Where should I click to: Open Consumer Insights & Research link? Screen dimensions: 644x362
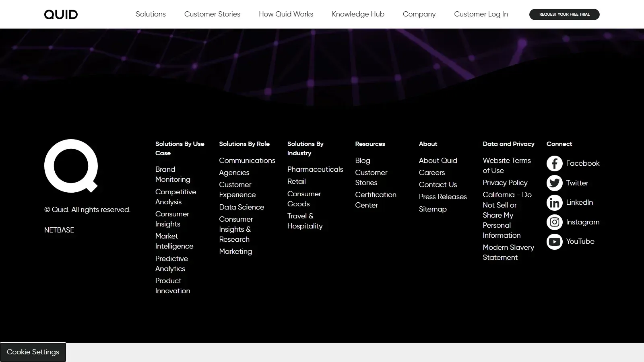tap(236, 229)
